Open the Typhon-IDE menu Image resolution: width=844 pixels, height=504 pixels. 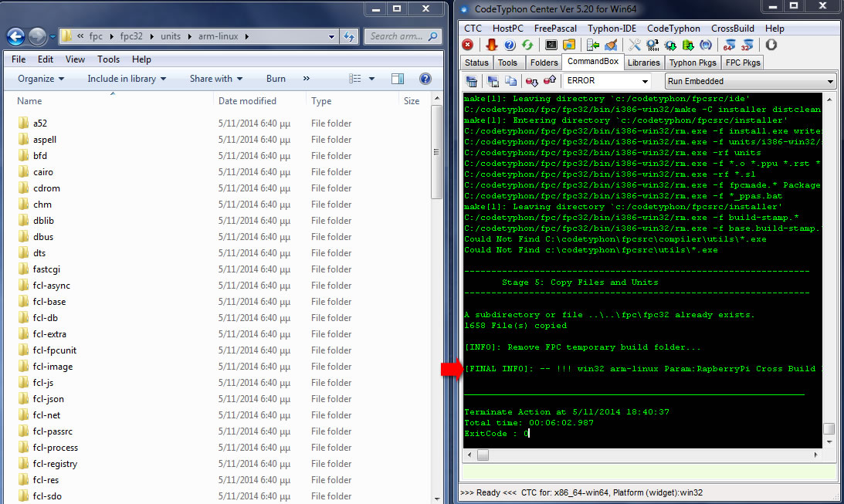coord(612,29)
